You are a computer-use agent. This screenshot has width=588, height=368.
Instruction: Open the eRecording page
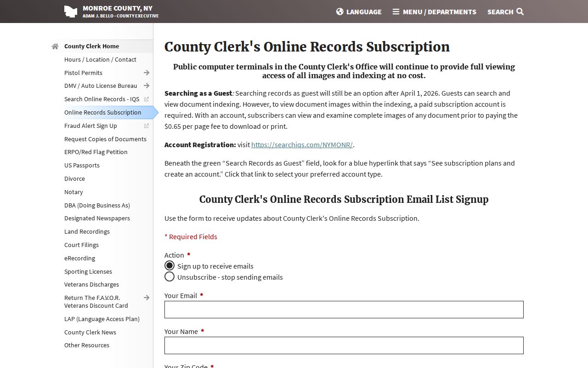[x=79, y=258]
